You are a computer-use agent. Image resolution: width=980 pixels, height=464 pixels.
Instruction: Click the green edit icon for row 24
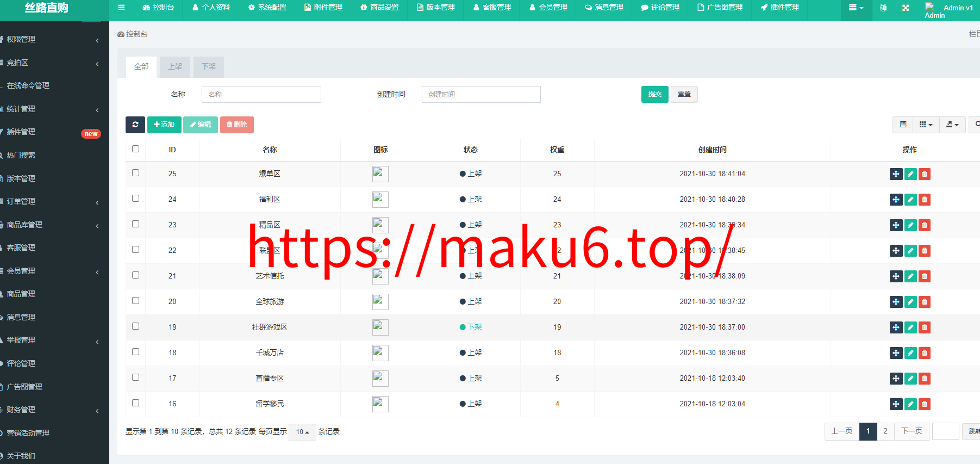click(910, 200)
